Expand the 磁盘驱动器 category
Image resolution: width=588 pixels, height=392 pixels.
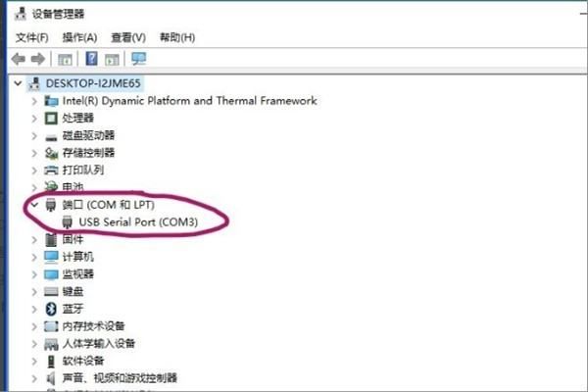pos(34,135)
